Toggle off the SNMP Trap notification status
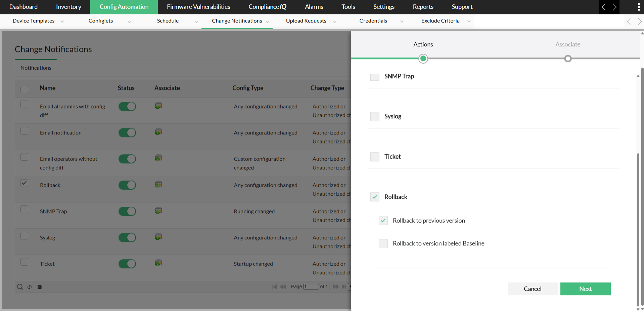 click(127, 211)
